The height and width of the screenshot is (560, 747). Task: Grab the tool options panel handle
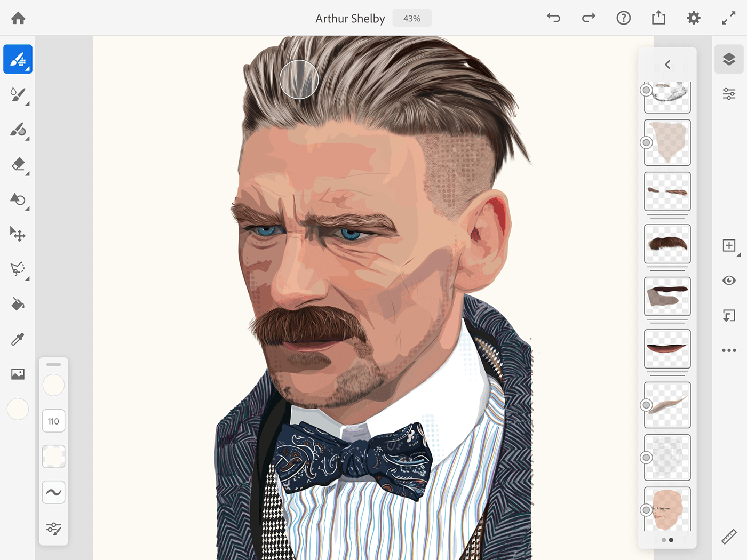54,364
